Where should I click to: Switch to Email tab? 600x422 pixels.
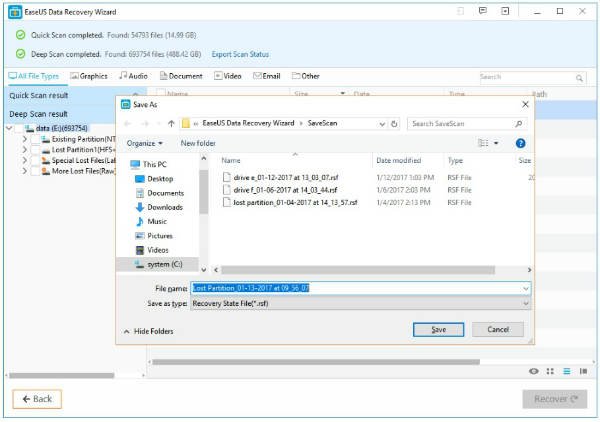[267, 76]
